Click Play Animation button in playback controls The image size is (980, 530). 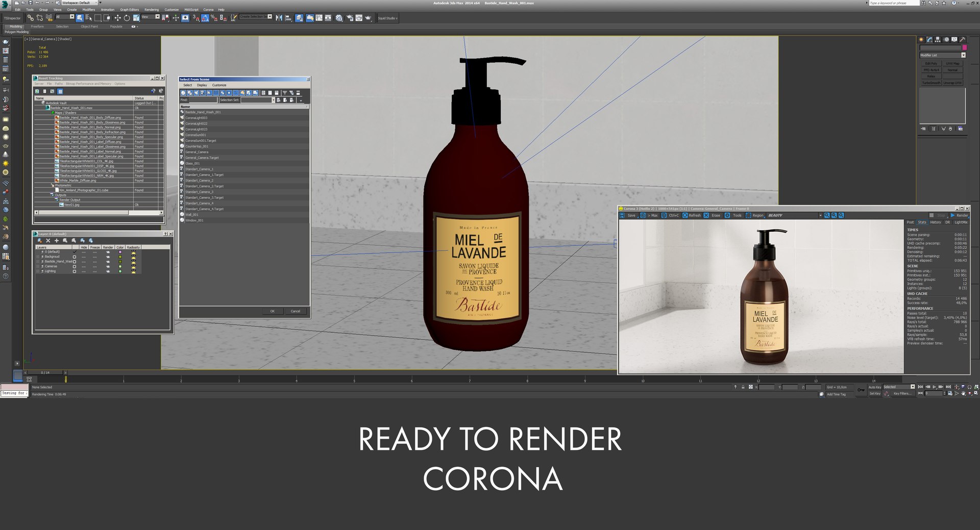[x=934, y=387]
